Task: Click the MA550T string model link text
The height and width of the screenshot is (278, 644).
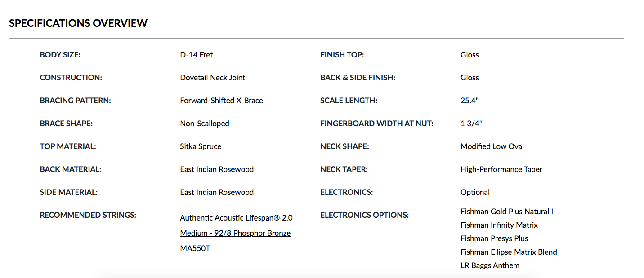Action: pos(195,248)
